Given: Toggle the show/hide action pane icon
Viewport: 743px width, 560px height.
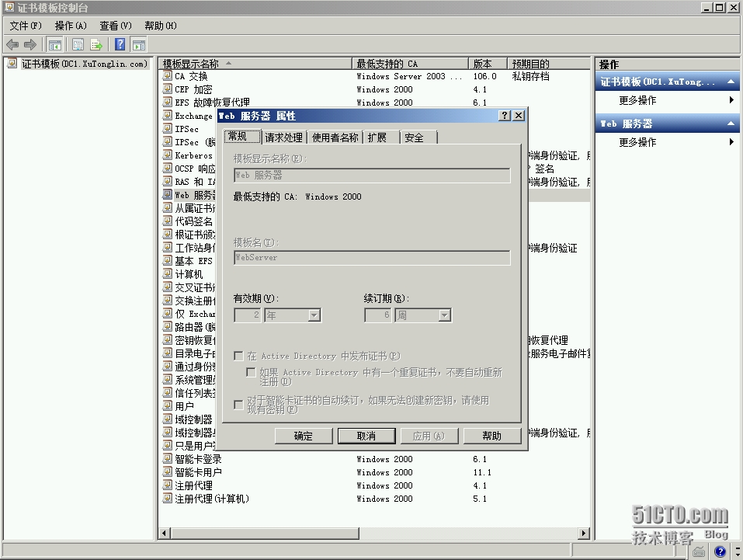Looking at the screenshot, I should click(x=139, y=44).
